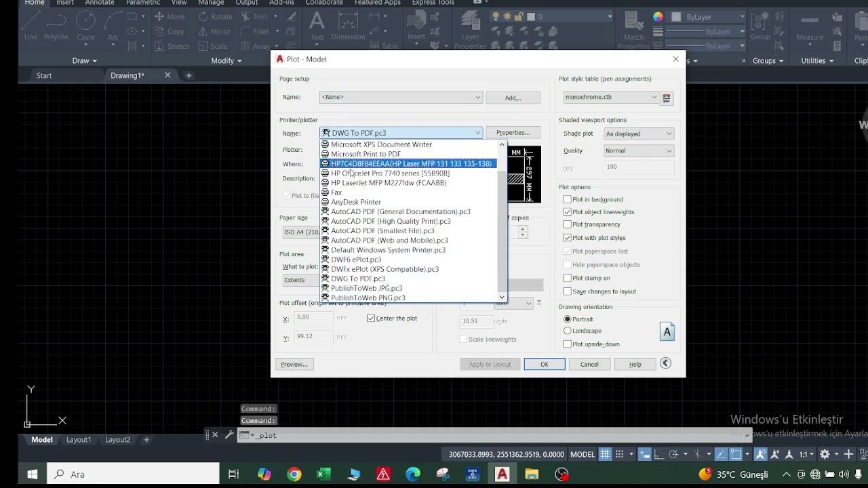Screen dimensions: 868x488
Task: Open Layer Properties manager
Action: click(471, 30)
